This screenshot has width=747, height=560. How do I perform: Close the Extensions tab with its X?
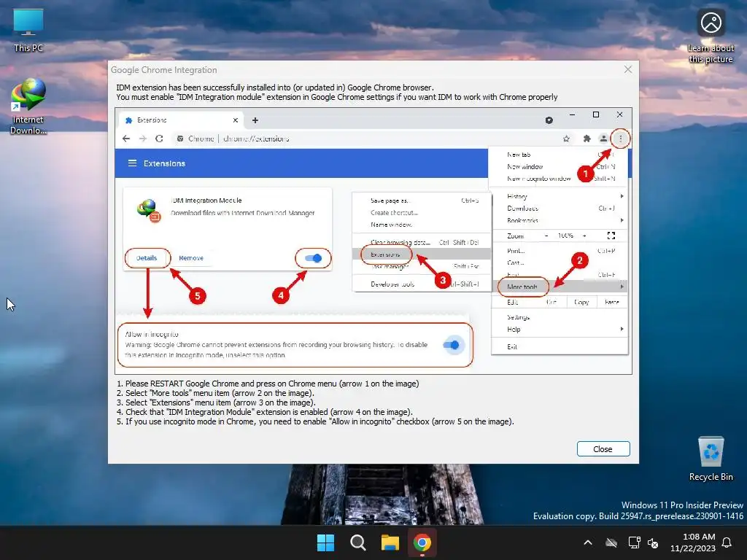coord(236,120)
